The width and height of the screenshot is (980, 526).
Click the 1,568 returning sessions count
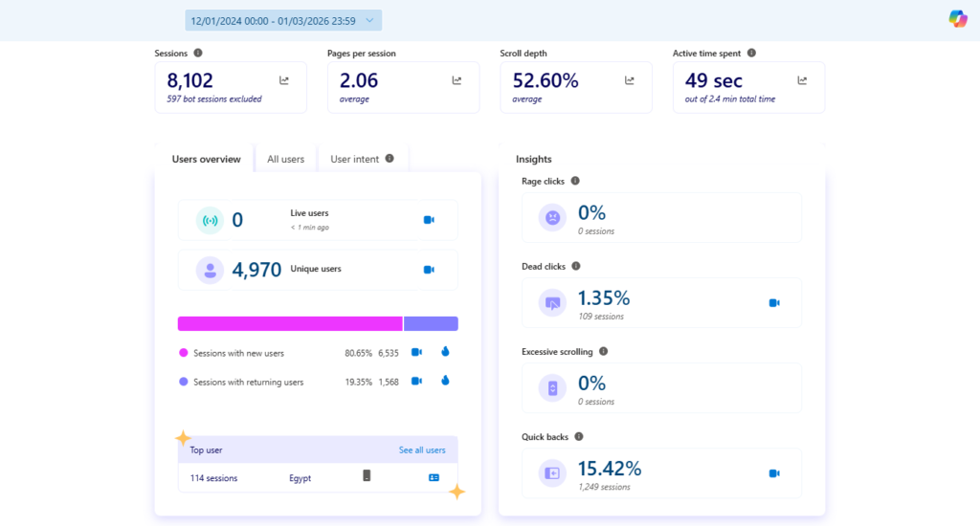389,383
